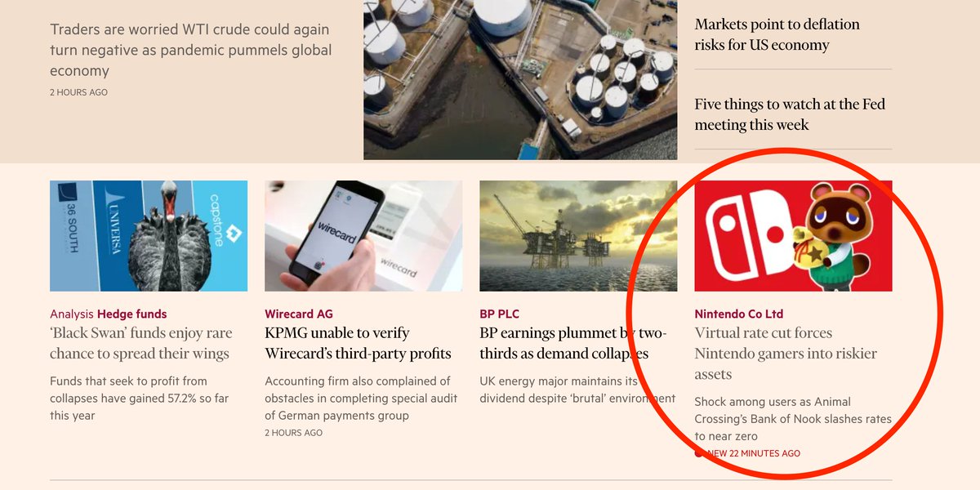This screenshot has width=980, height=490.
Task: Click the Analysis label above Black Swan story
Action: point(72,314)
